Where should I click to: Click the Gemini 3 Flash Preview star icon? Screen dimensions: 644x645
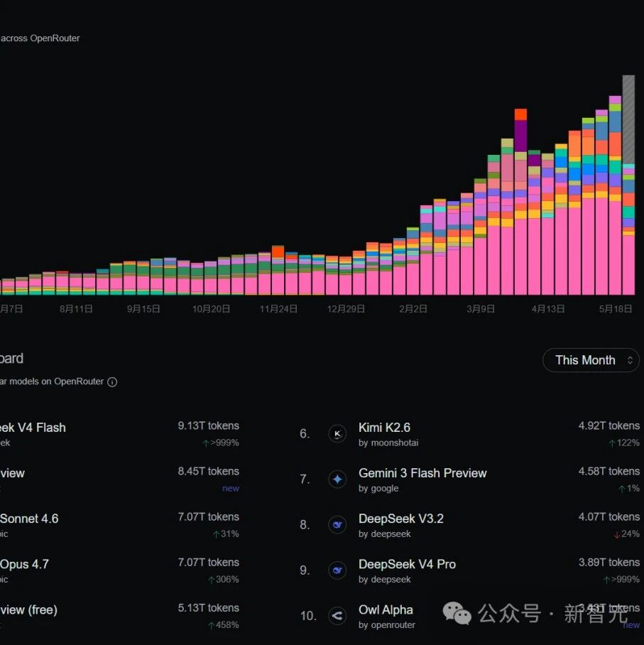(x=337, y=479)
